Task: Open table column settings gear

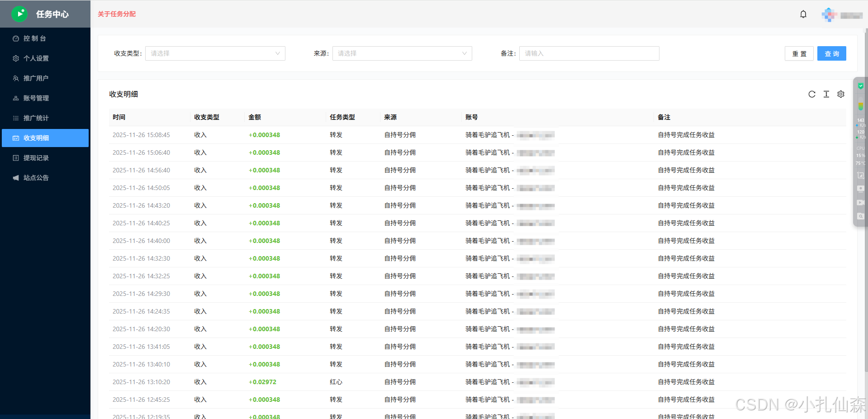Action: (841, 94)
